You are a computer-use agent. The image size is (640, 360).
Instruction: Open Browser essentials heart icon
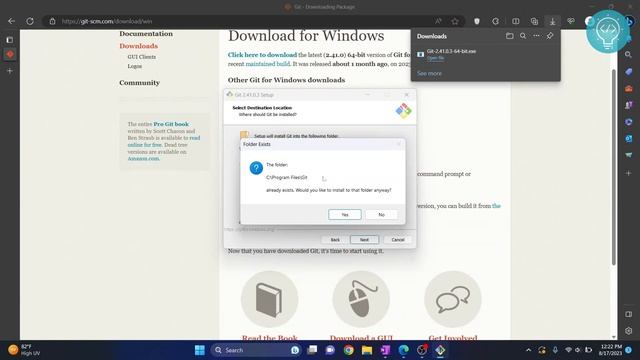pyautogui.click(x=571, y=21)
